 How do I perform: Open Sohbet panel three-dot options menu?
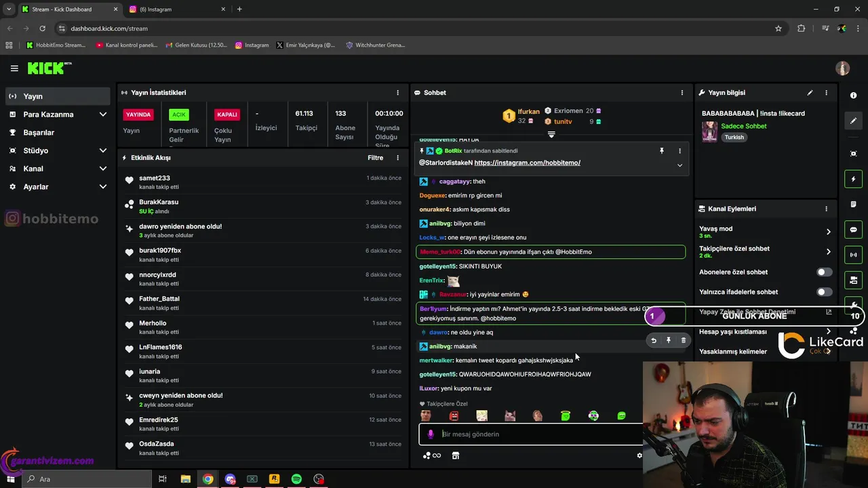(x=682, y=93)
